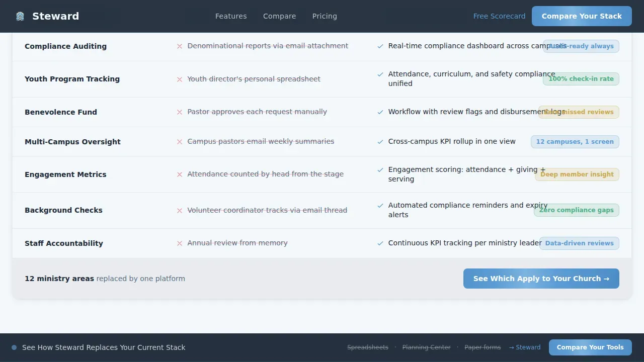
Task: Click the checkmark by Cross-campus KPI rollup
Action: tap(380, 142)
